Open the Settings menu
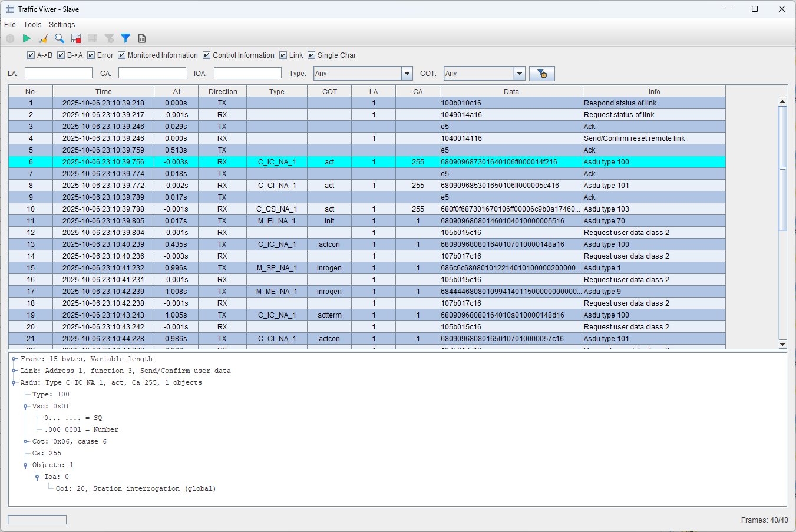796x532 pixels. click(62, 25)
